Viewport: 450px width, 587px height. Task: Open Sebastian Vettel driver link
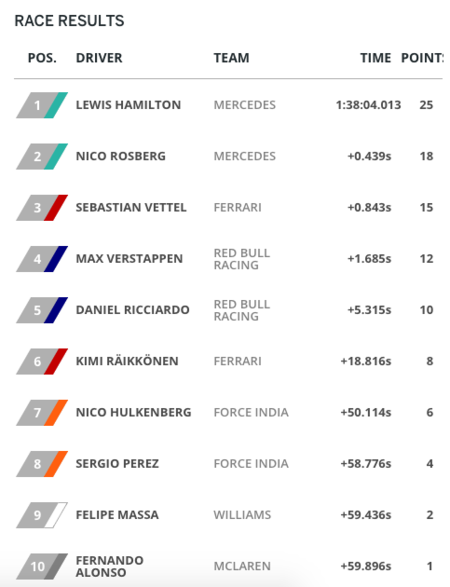[x=131, y=208]
